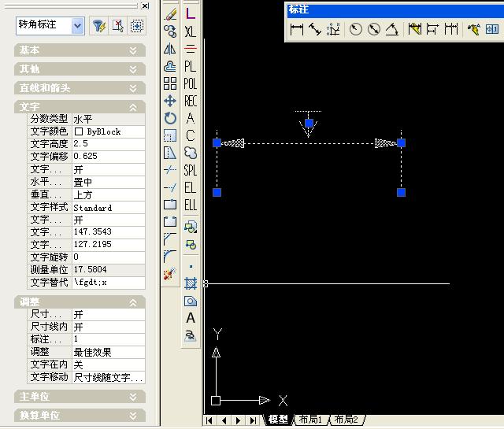The image size is (504, 429).
Task: Click the Diameter dimension icon
Action: pyautogui.click(x=374, y=30)
